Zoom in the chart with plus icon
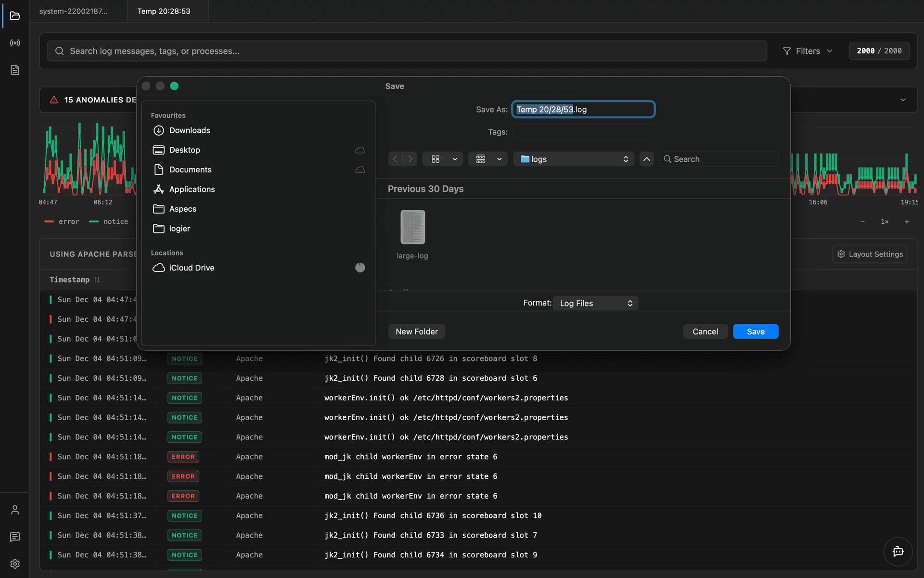924x578 pixels. coord(907,222)
